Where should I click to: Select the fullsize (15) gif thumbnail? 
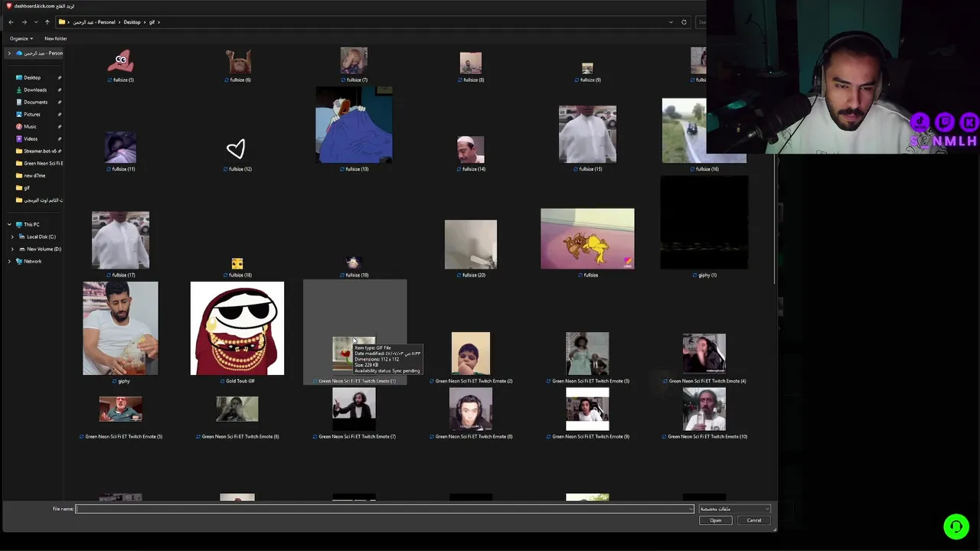(587, 135)
